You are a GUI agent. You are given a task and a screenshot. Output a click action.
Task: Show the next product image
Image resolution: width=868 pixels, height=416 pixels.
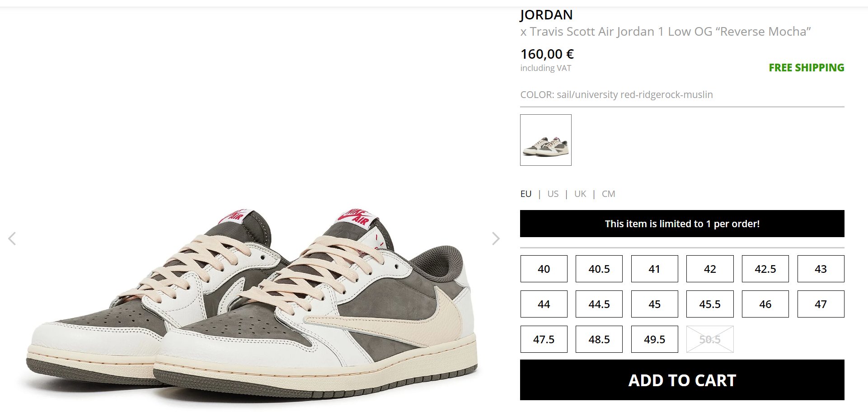496,238
